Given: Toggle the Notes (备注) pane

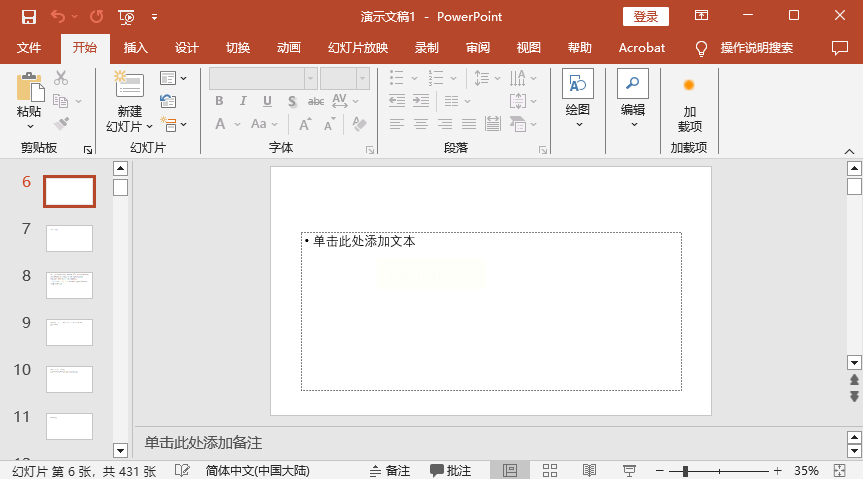Looking at the screenshot, I should [390, 470].
